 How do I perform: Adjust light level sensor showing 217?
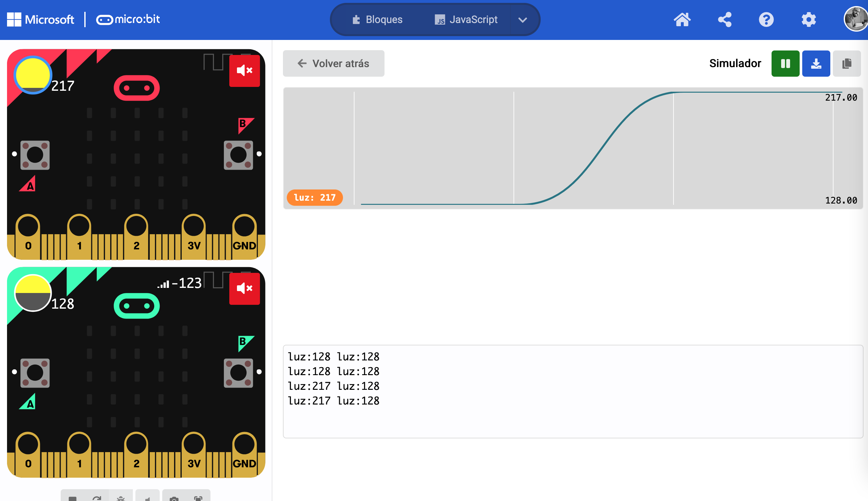click(33, 75)
